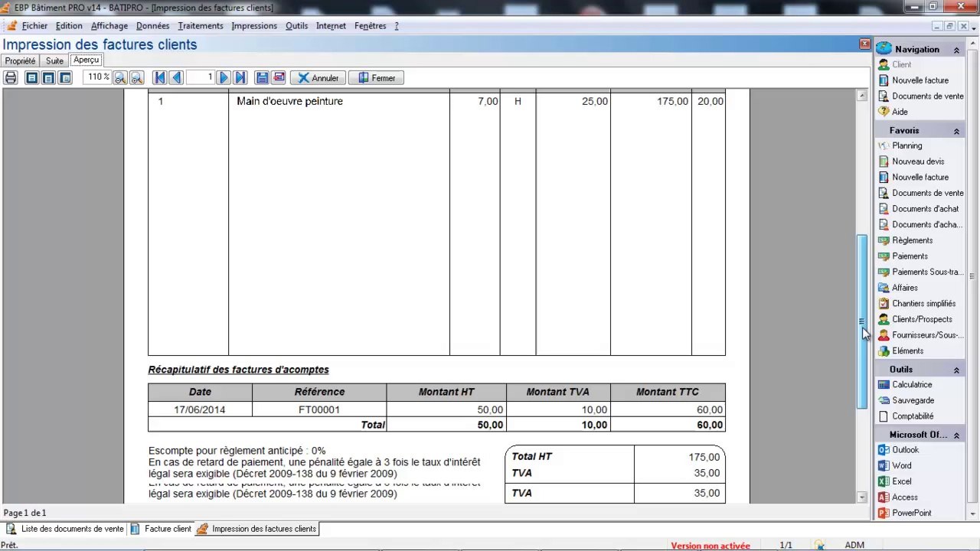980x551 pixels.
Task: Switch to the Propriété tab
Action: (x=20, y=61)
